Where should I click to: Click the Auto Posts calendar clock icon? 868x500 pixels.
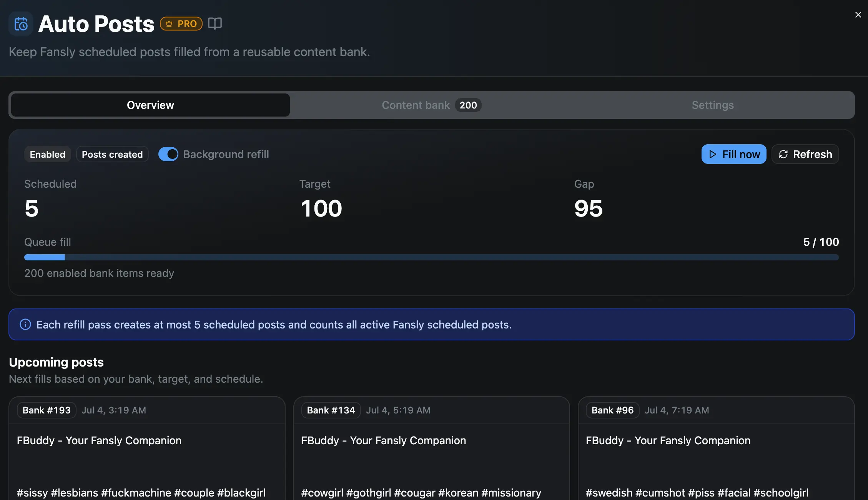click(21, 24)
